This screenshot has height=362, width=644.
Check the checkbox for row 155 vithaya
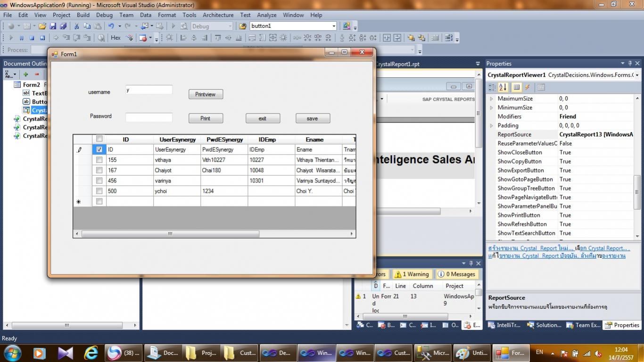[x=99, y=160]
